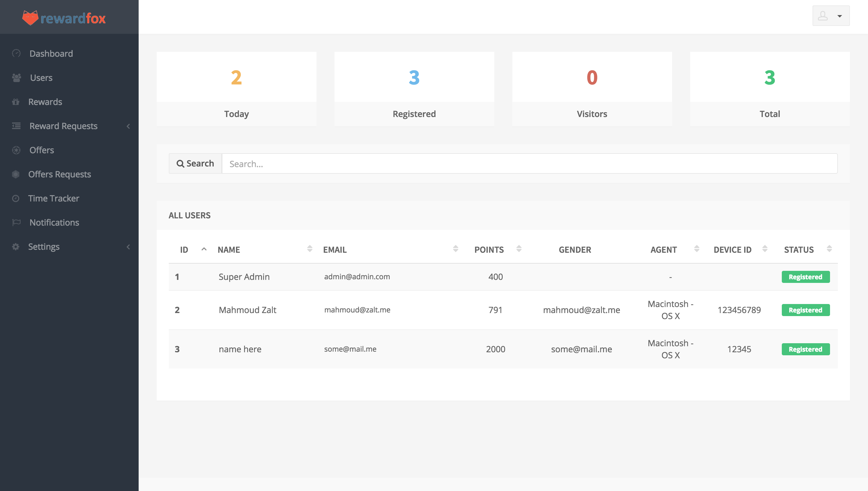Click the Offers Requests icon
The width and height of the screenshot is (868, 491).
coord(15,174)
